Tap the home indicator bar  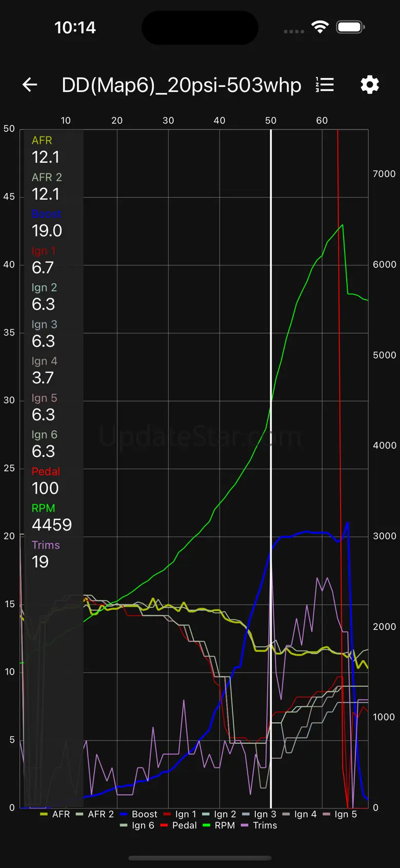tap(200, 858)
